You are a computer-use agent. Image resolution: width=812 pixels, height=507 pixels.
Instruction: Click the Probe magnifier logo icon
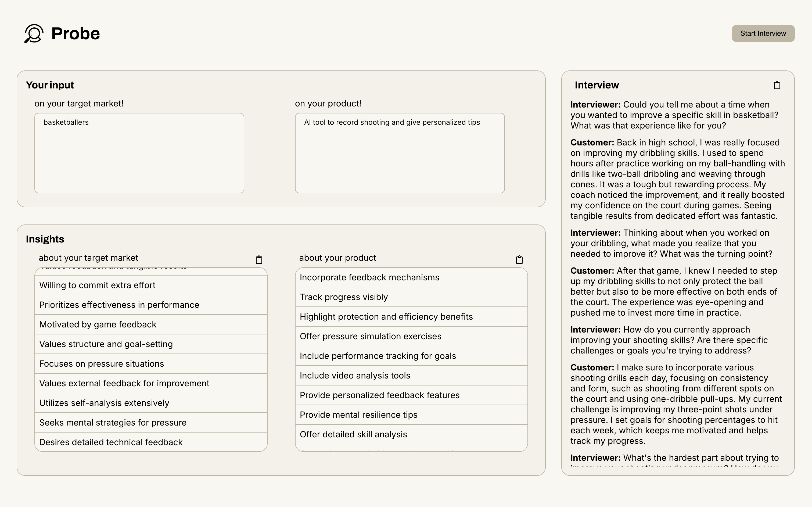tap(34, 34)
